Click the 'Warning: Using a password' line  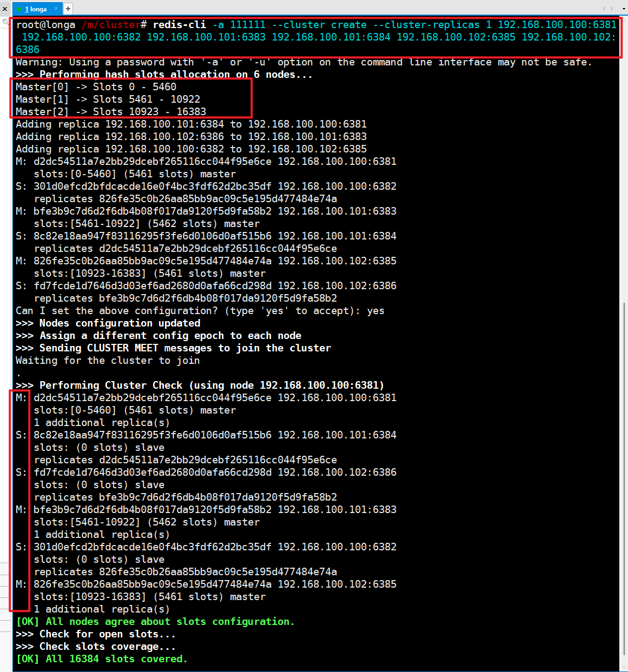click(x=304, y=62)
